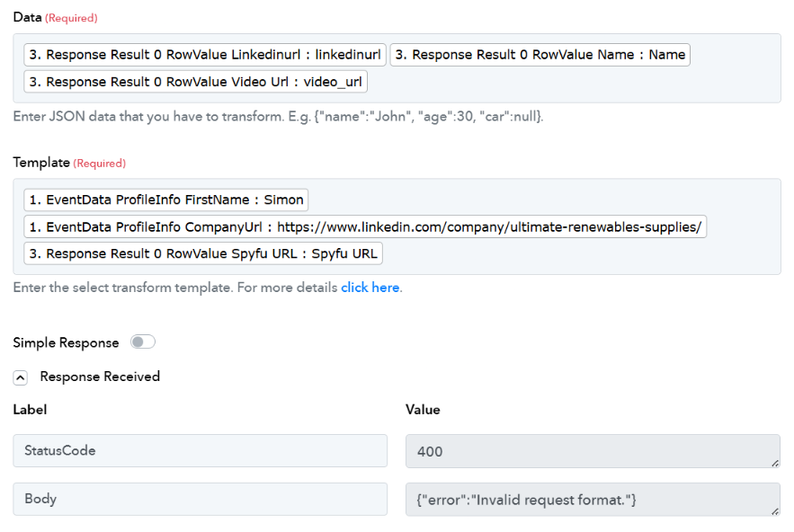Click the Video Url data tag
This screenshot has height=532, width=794.
point(195,82)
